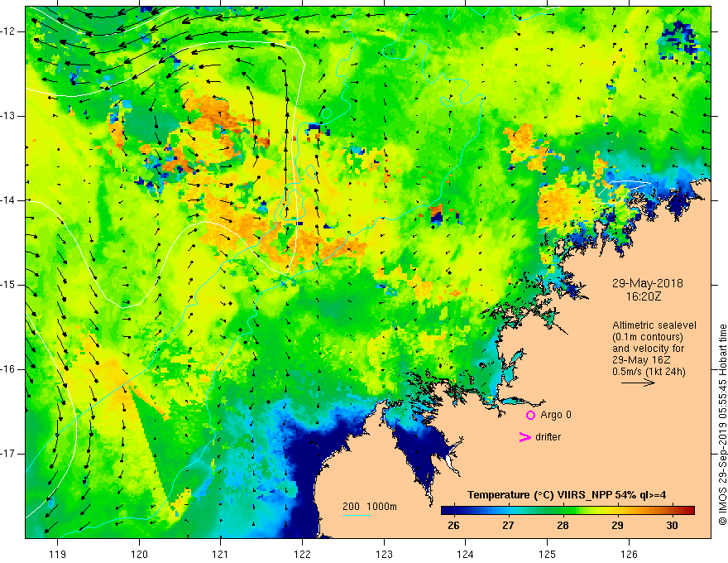
Task: Click the 'and velocity for' caption line
Action: pos(648,349)
